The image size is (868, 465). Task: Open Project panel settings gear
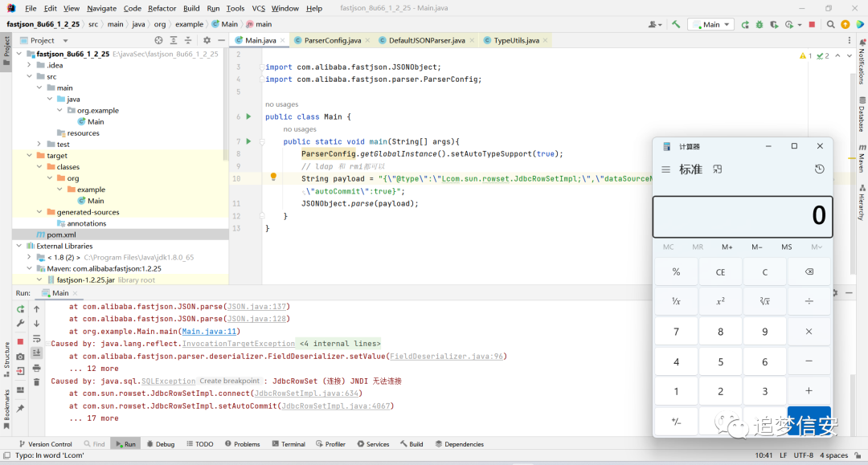tap(207, 40)
